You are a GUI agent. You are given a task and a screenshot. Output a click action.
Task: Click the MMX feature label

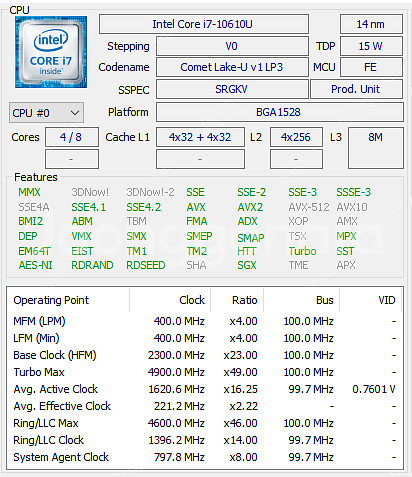click(29, 192)
